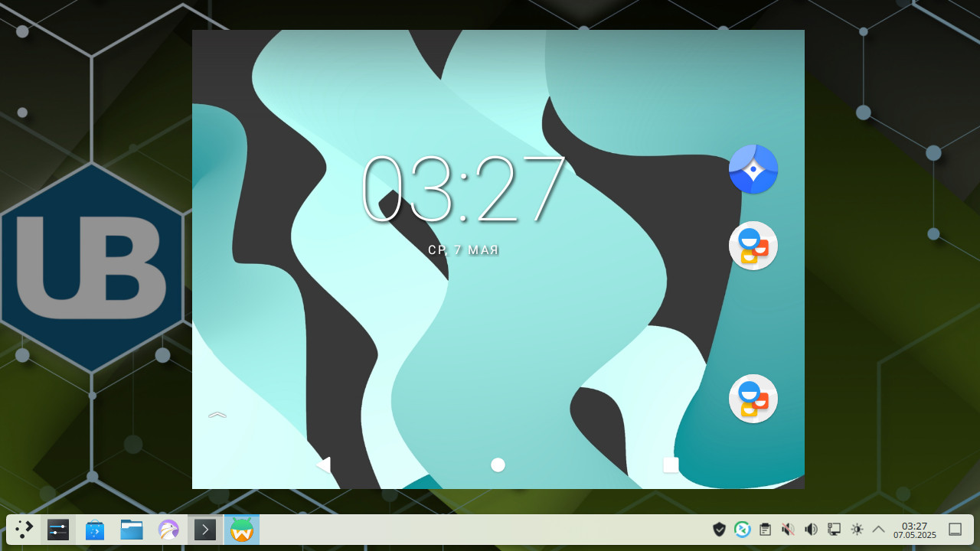
Task: Show hidden system tray icons arrow
Action: click(879, 529)
